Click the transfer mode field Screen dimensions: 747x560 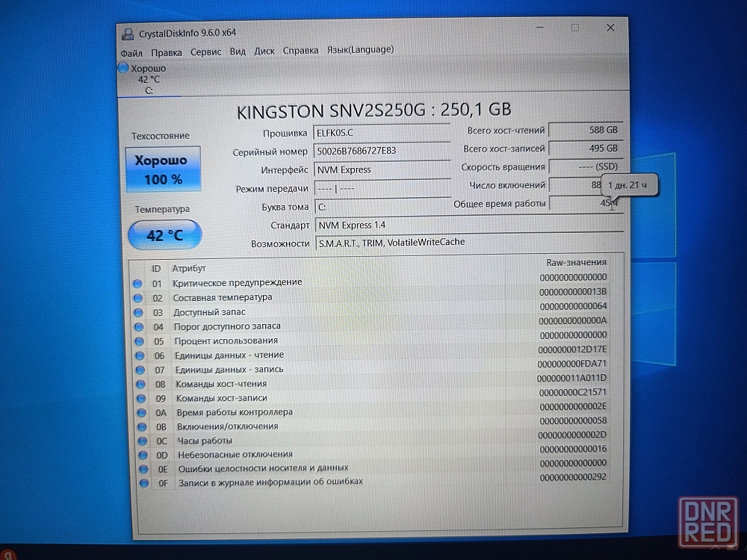coord(382,188)
